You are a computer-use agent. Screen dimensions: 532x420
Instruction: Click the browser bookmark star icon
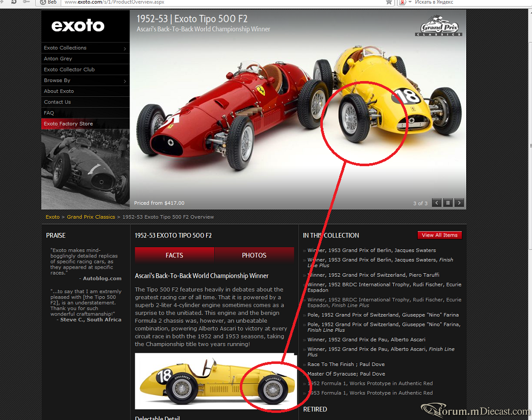[389, 2]
